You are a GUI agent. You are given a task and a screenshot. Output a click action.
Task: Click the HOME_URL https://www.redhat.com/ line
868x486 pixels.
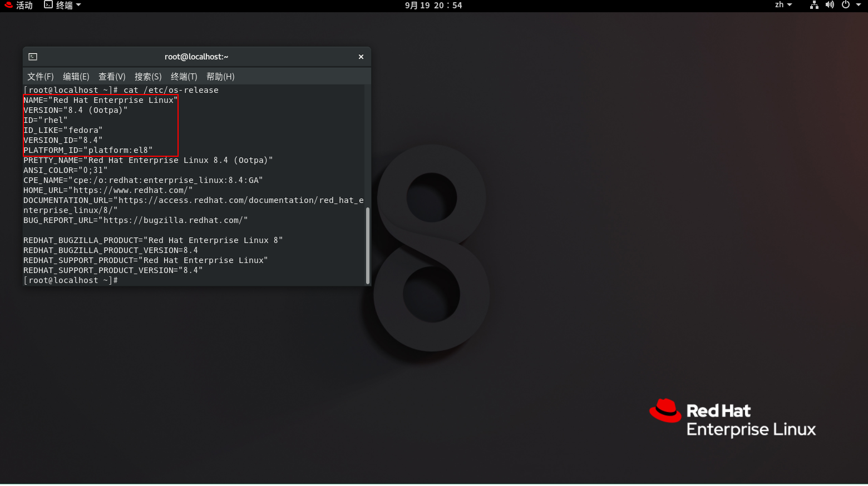(108, 190)
